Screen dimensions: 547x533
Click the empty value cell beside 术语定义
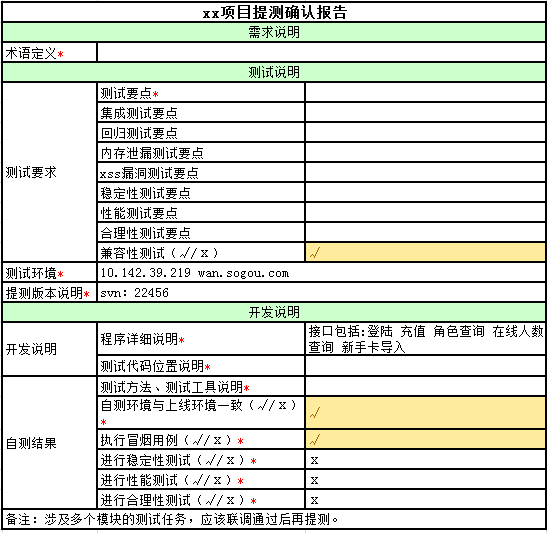[x=321, y=53]
